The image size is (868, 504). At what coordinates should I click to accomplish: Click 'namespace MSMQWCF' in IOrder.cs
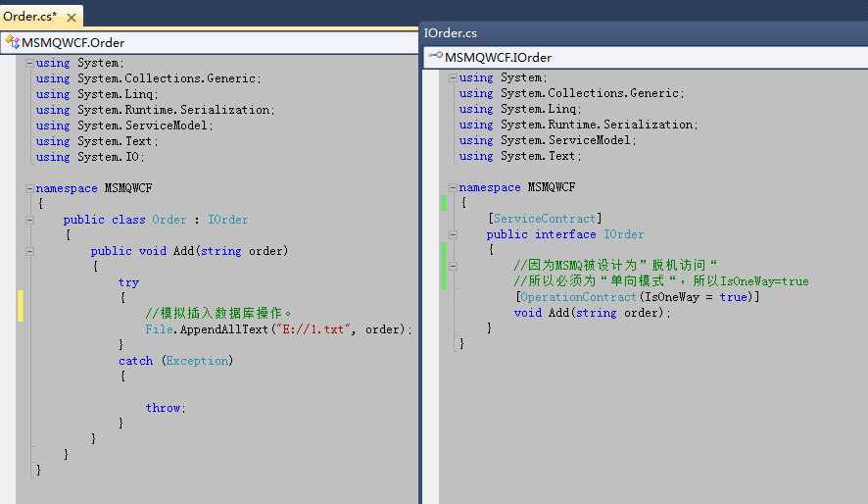point(517,187)
